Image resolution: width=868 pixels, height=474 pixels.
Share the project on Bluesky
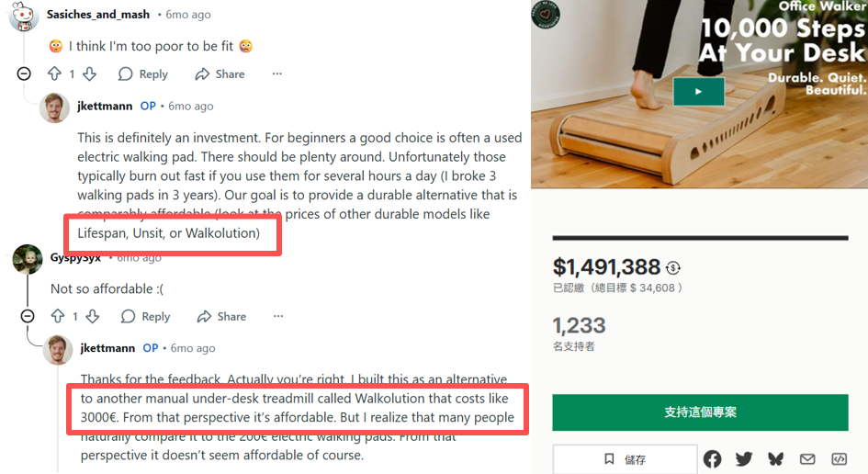(x=775, y=459)
